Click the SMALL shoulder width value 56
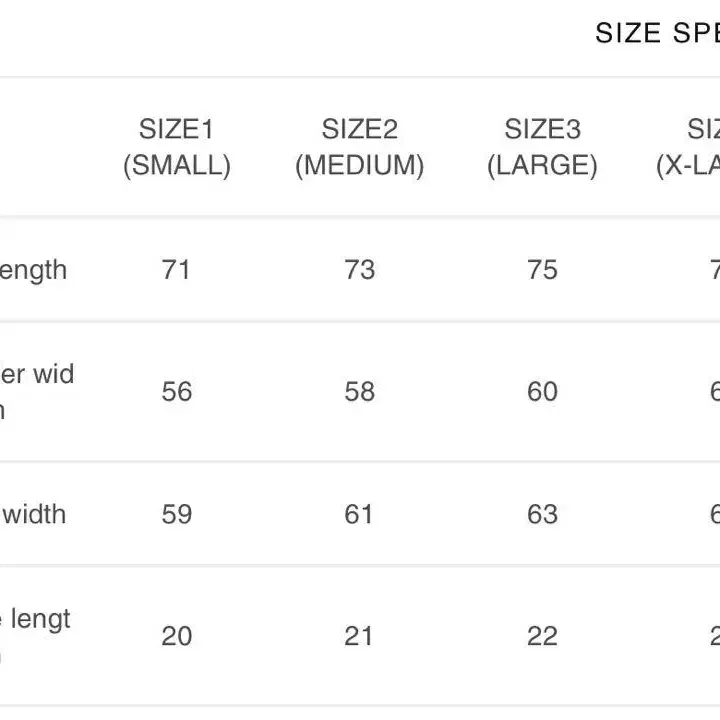The height and width of the screenshot is (720, 720). [176, 391]
